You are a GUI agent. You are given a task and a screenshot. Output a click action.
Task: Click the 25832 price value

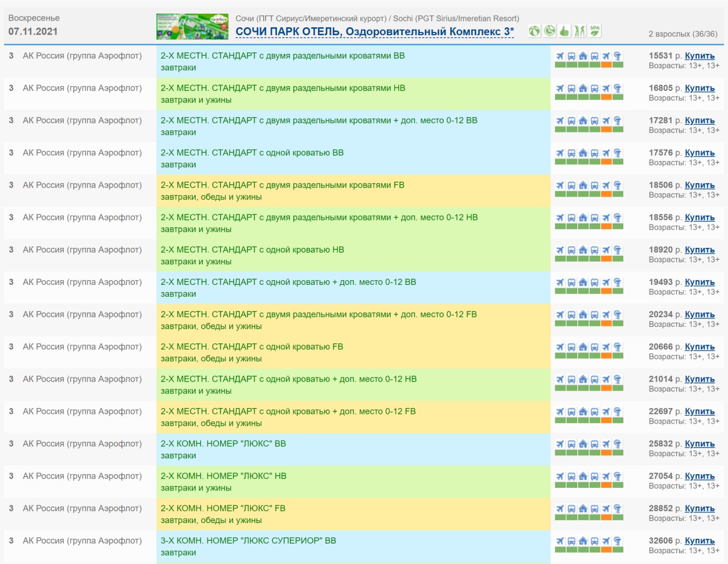point(661,445)
